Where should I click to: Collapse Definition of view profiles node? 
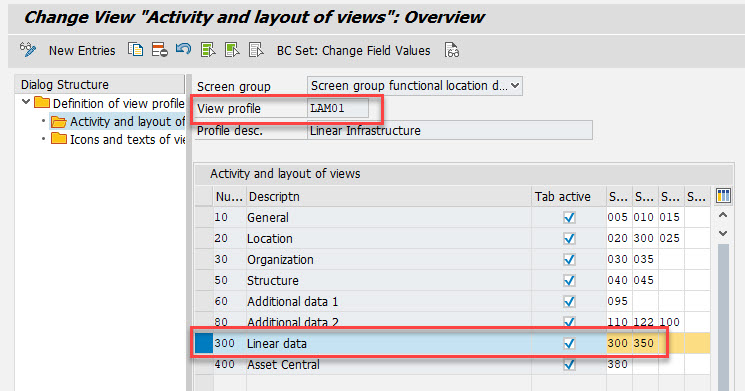(26, 102)
